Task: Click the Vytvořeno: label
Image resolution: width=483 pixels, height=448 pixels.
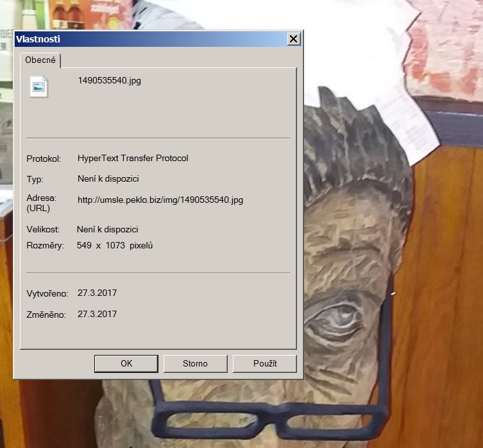Action: point(47,293)
